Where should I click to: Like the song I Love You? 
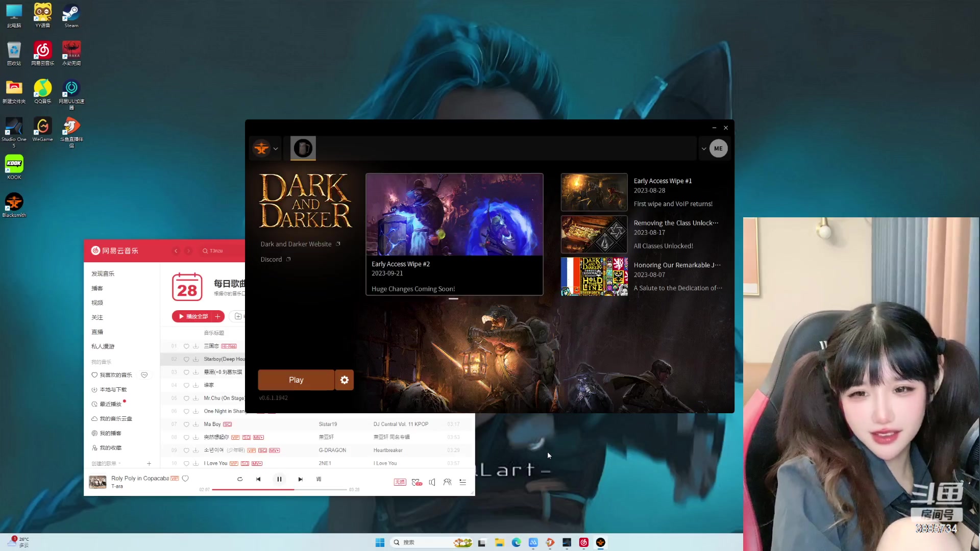[x=186, y=464]
